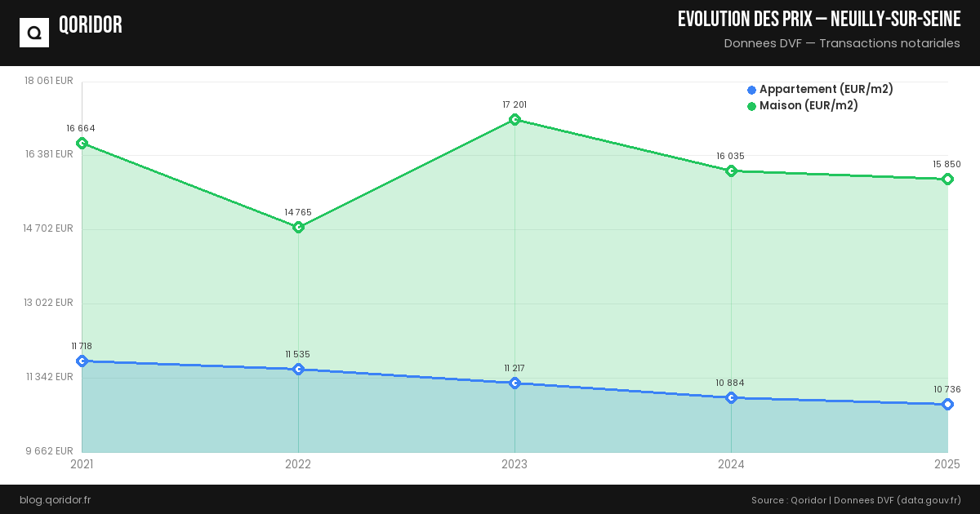The image size is (980, 514).
Task: Toggle the Appartement (EUR/m2) legend entry
Action: point(826,90)
